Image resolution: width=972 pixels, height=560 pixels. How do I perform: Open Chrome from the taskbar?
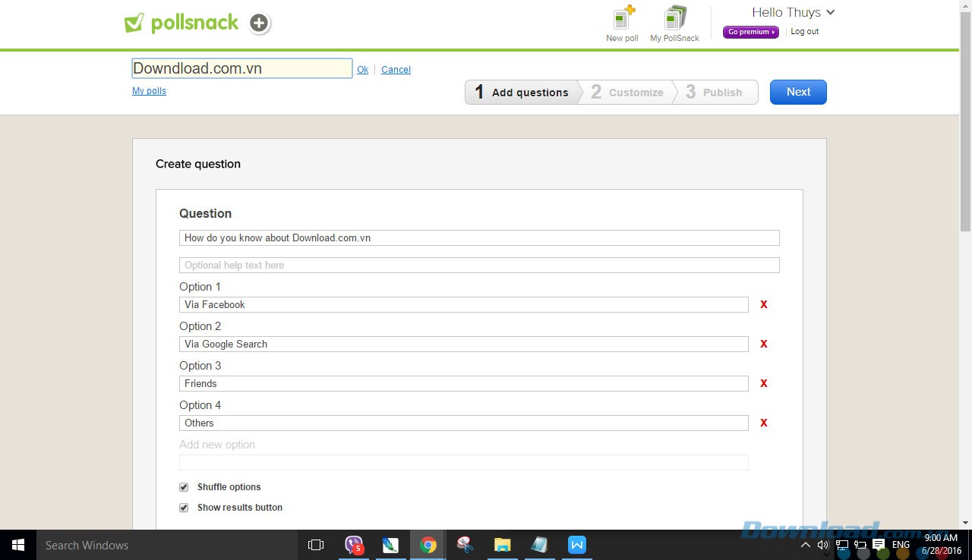[428, 545]
